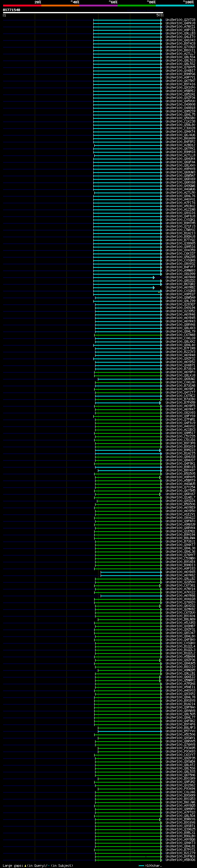Click the Large gaps legend text

pyautogui.click(x=38, y=865)
